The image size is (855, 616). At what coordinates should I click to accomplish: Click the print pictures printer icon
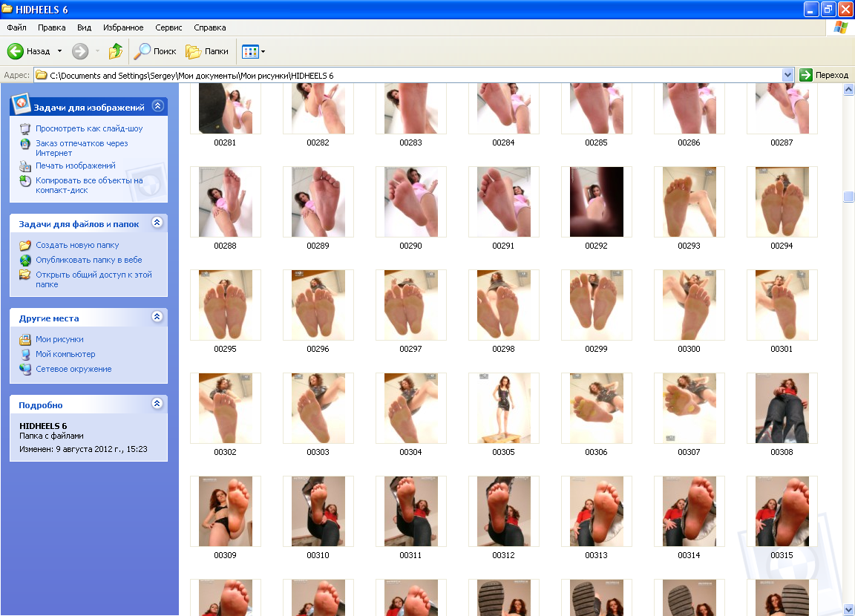click(x=25, y=166)
